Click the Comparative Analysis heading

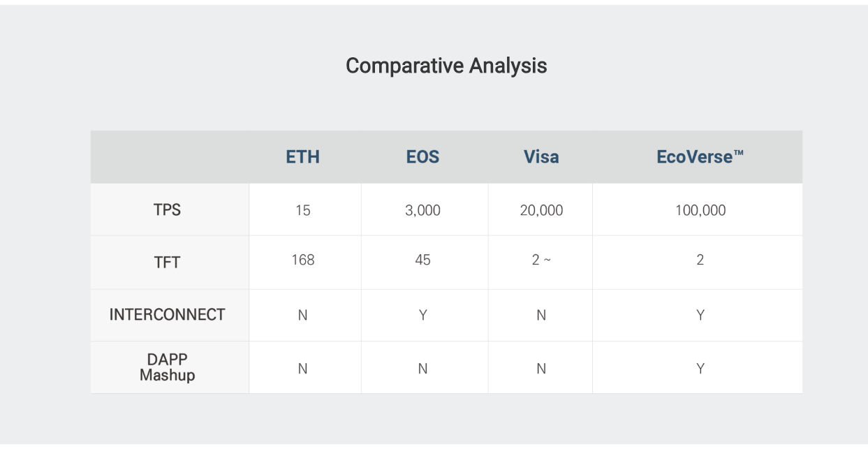pos(446,66)
